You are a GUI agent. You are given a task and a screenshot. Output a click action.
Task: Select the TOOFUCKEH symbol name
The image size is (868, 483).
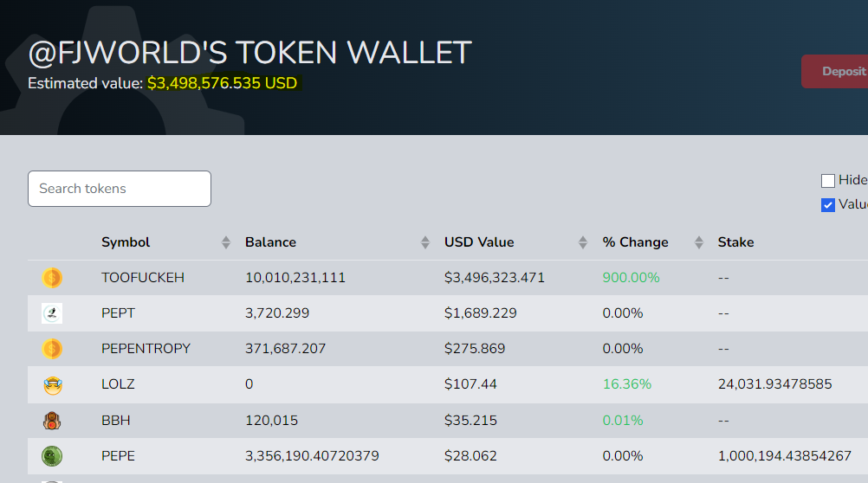click(x=143, y=278)
